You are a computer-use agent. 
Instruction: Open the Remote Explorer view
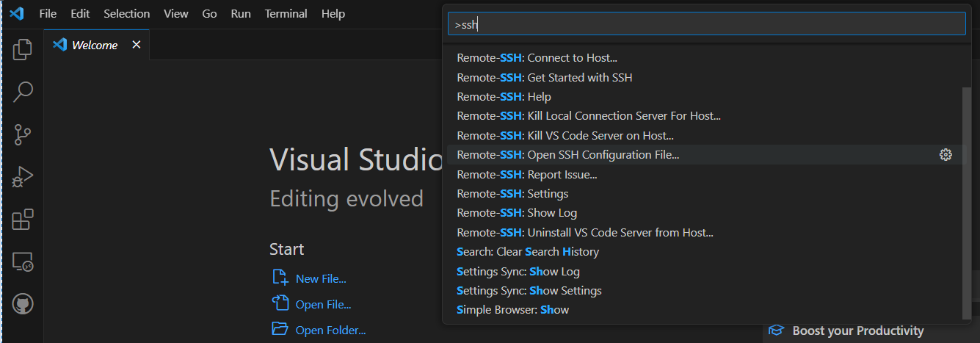[23, 261]
